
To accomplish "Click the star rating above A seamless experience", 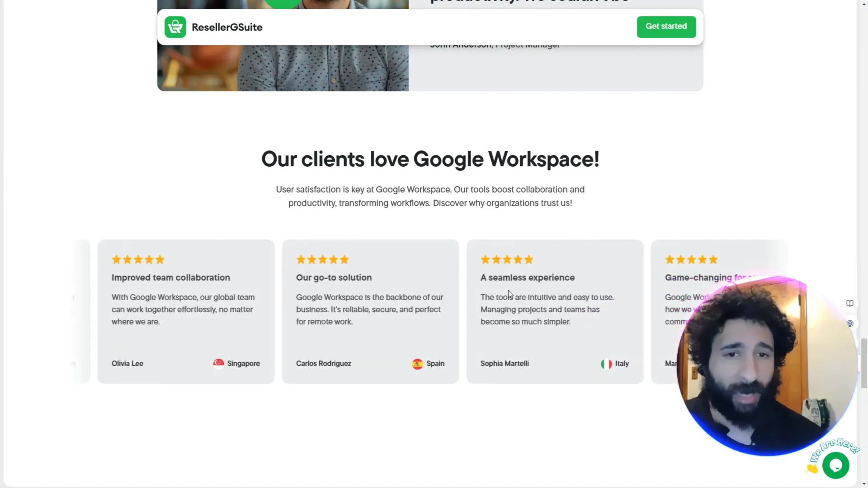I will 507,259.
